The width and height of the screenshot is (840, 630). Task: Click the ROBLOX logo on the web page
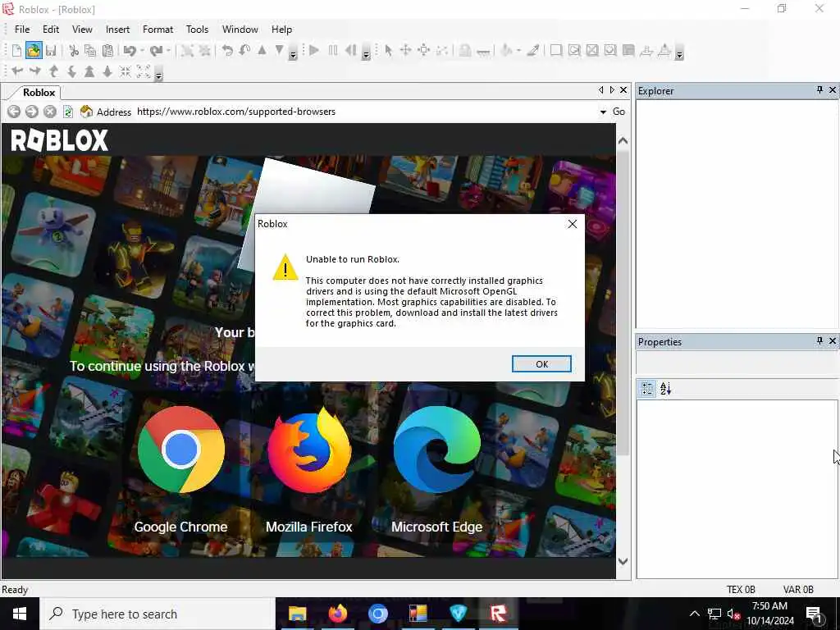tap(59, 140)
